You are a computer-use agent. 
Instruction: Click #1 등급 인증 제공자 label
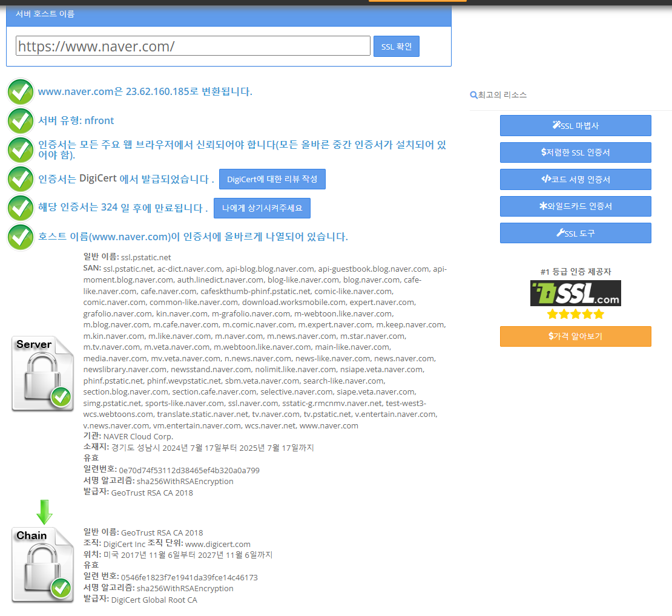tap(576, 272)
